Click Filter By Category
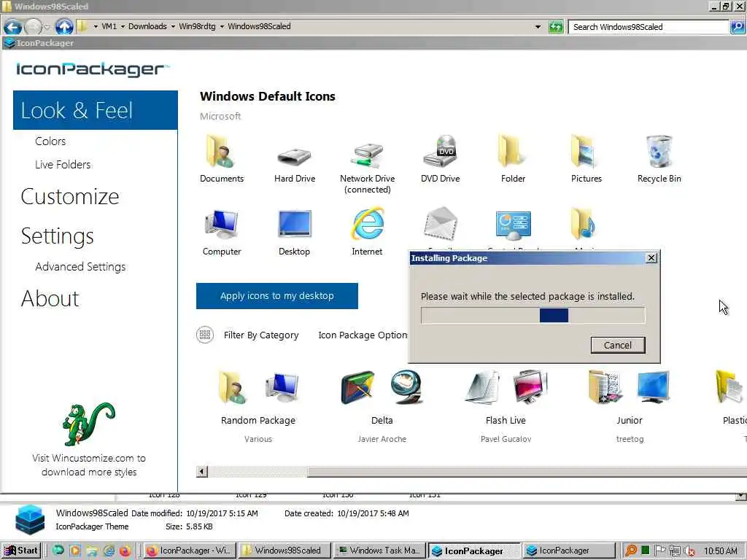The image size is (747, 560). pos(261,335)
